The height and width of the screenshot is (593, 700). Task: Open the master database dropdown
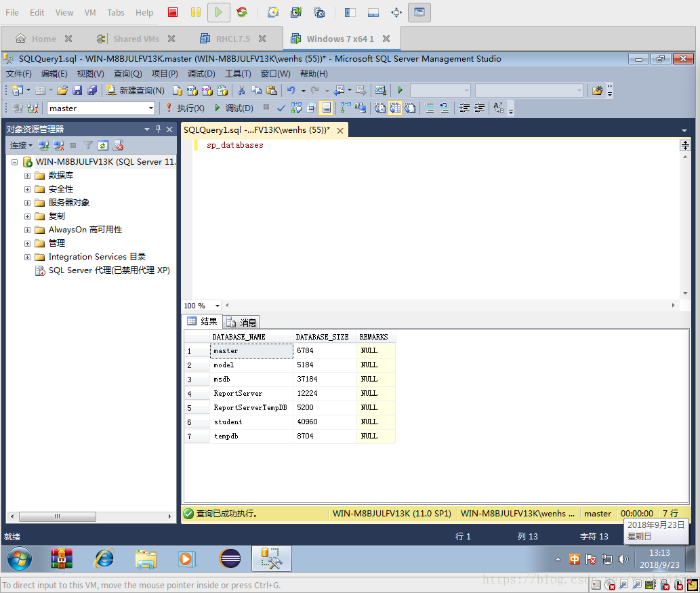[151, 108]
